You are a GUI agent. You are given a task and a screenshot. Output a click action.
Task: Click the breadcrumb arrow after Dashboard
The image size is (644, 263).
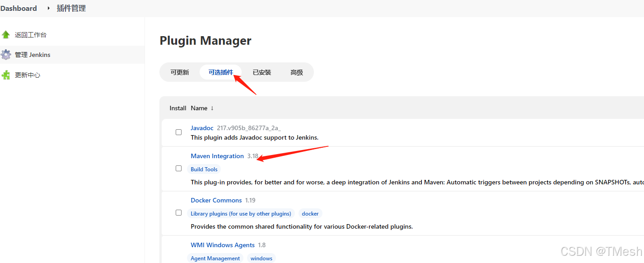coord(49,8)
